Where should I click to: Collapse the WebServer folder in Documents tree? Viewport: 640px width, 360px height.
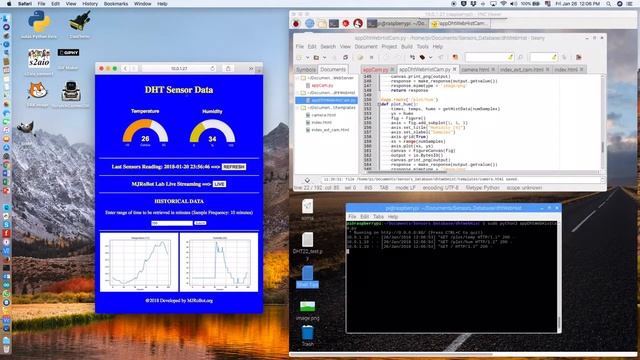coord(298,78)
